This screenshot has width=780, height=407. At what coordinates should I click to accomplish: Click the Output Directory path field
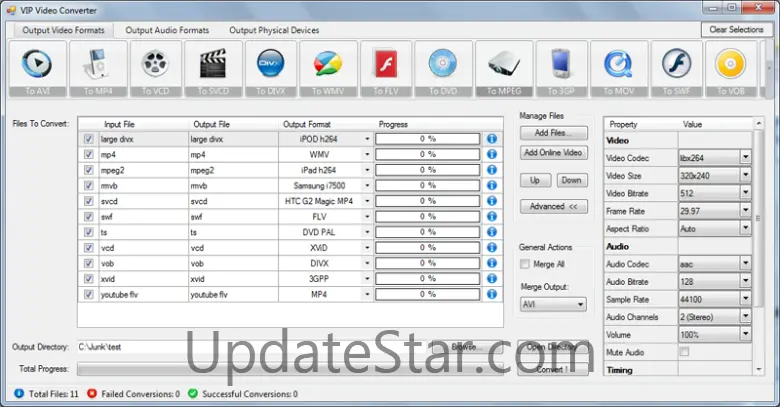(x=251, y=347)
